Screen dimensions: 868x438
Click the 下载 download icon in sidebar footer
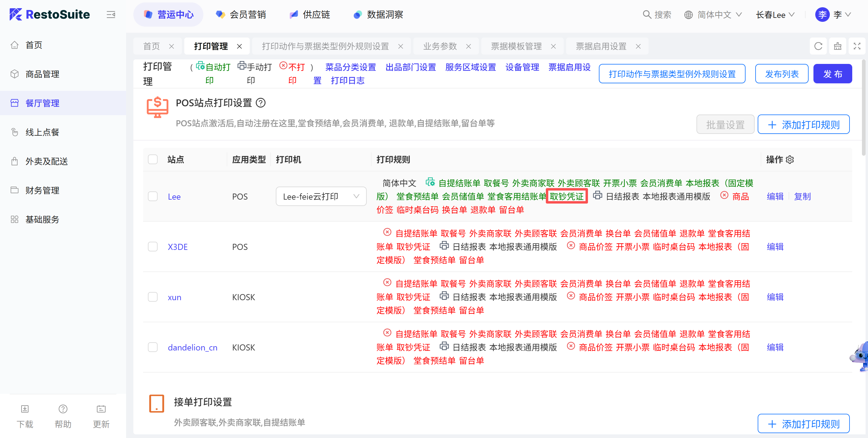coord(25,409)
